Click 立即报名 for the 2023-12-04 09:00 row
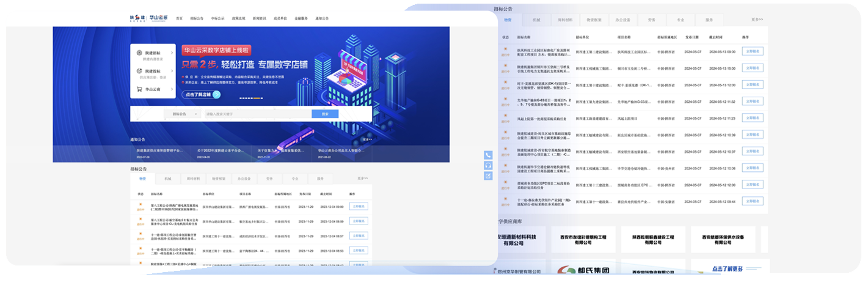The image size is (868, 285). 358,206
